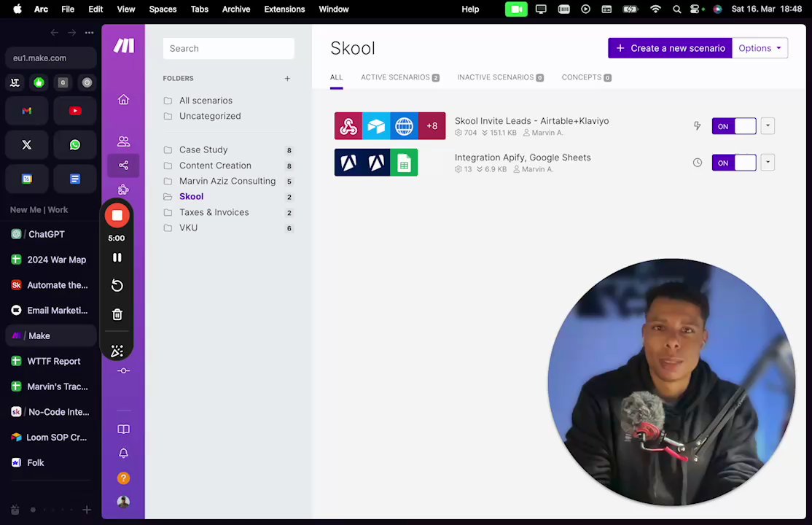The width and height of the screenshot is (812, 525).
Task: Click the eu1.make.com address bar
Action: 51,58
